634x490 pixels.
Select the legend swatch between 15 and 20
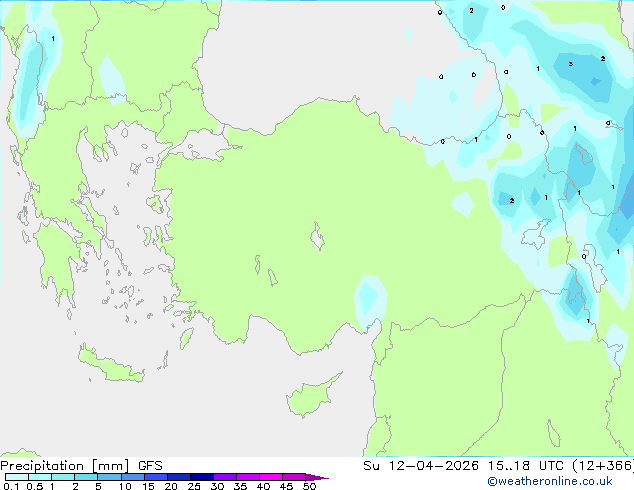[x=156, y=477]
